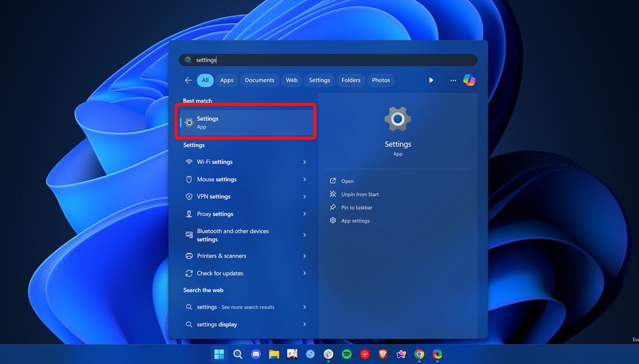Select the All filter tab
Image resolution: width=639 pixels, height=364 pixels.
click(x=205, y=80)
